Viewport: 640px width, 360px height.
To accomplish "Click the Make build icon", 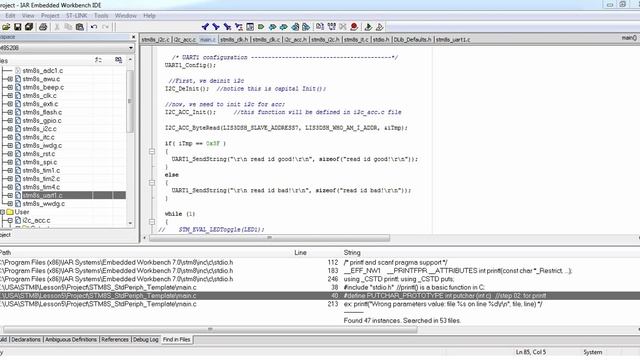I will click(x=331, y=27).
